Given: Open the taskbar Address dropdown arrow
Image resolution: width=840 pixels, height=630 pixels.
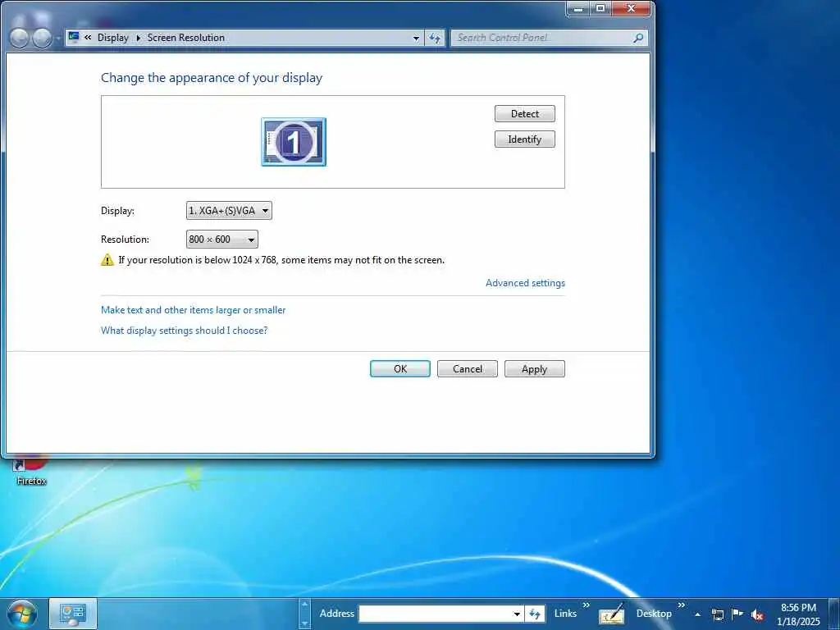Looking at the screenshot, I should click(x=517, y=614).
